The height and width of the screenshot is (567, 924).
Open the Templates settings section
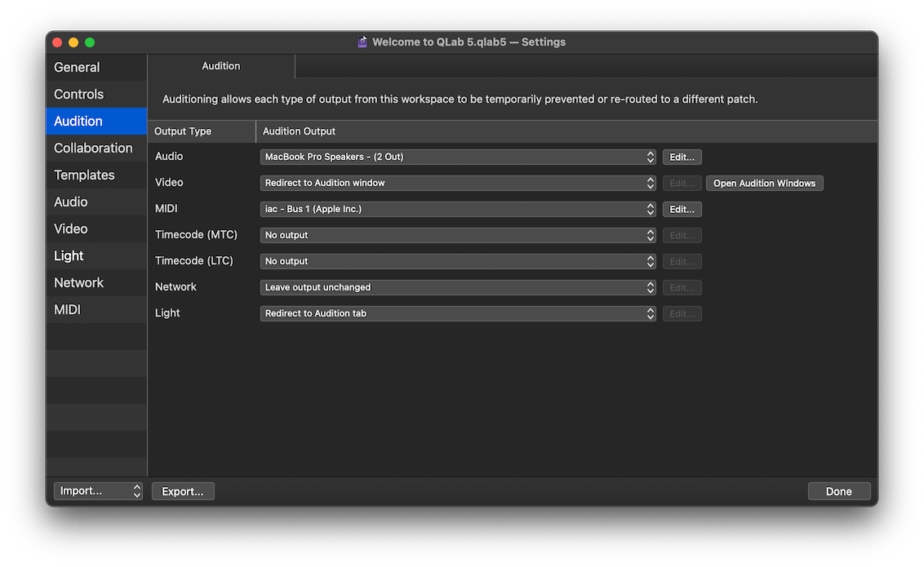[x=96, y=175]
